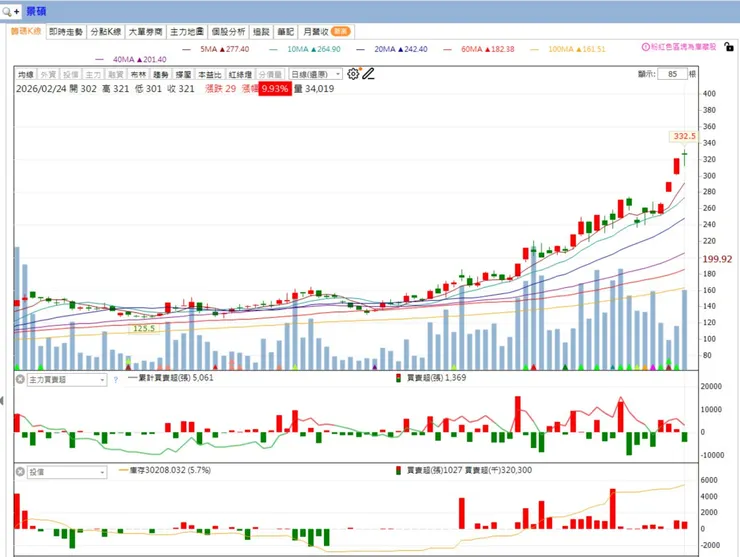The image size is (740, 557).
Task: Switch to the 主力地圖 tab
Action: click(187, 32)
